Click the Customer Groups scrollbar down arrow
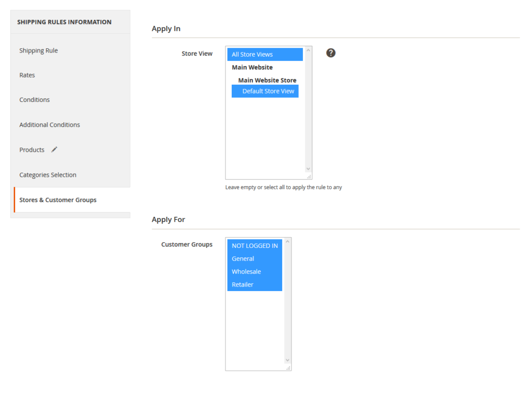This screenshot has height=393, width=532. tap(287, 360)
